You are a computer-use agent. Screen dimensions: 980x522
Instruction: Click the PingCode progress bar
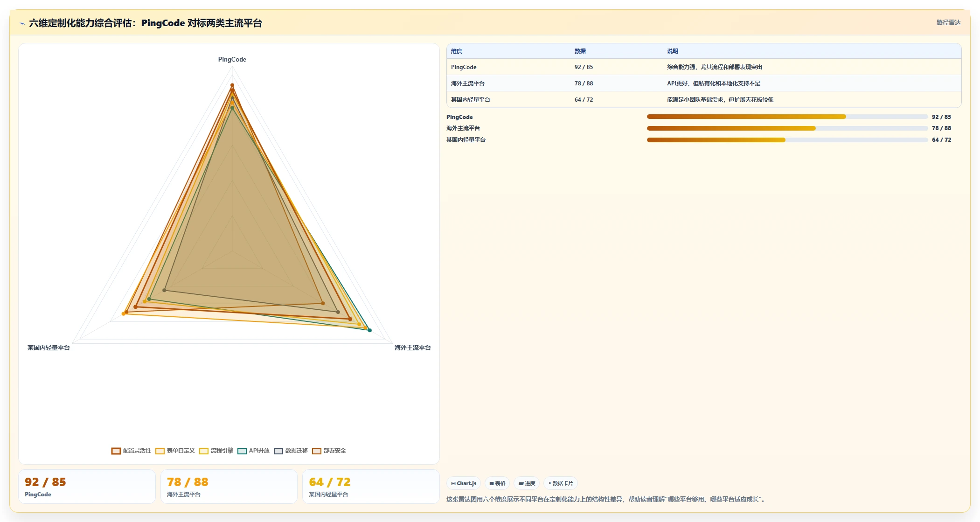(787, 117)
